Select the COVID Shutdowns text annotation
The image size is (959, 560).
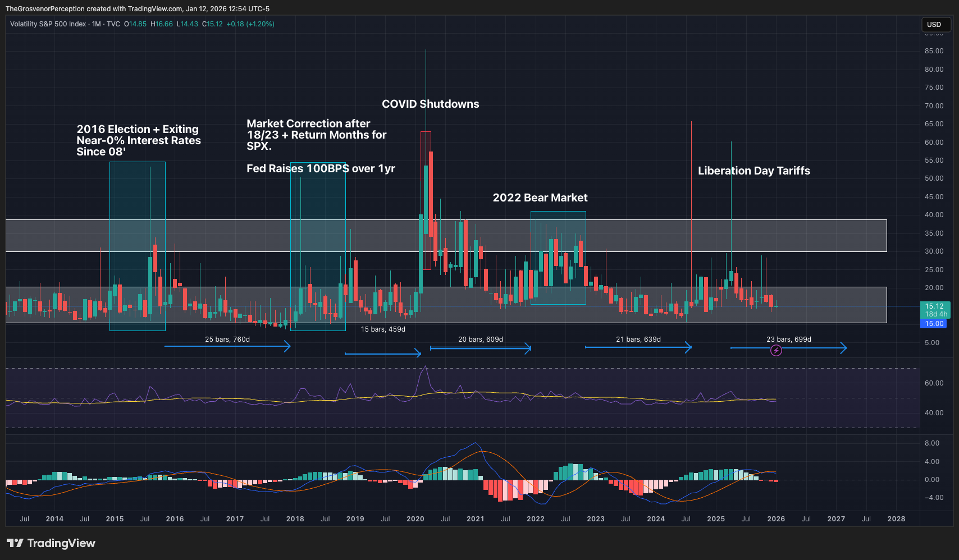(x=430, y=104)
